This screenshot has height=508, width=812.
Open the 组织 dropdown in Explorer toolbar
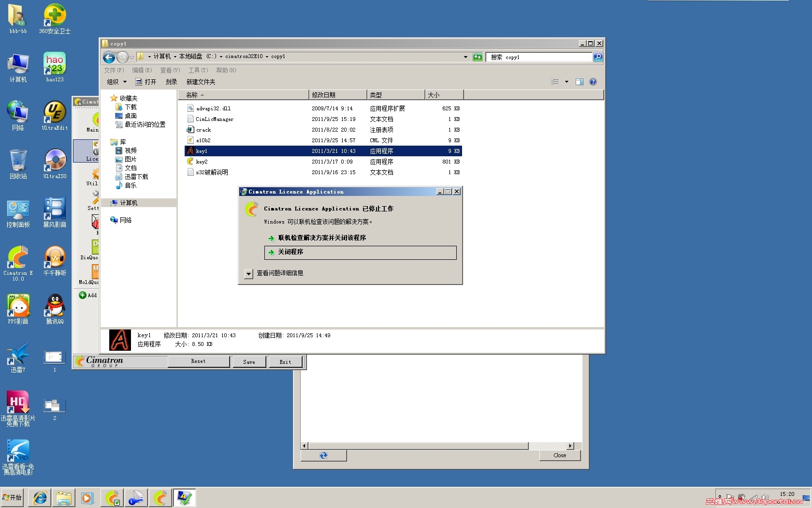[x=116, y=82]
